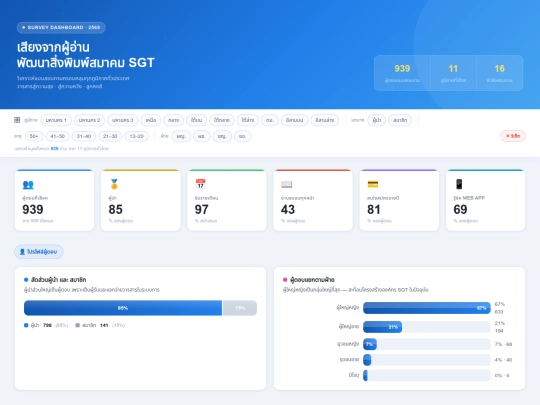
Task: Click the ยุวชนชาย 4% bar
Action: coord(367,360)
